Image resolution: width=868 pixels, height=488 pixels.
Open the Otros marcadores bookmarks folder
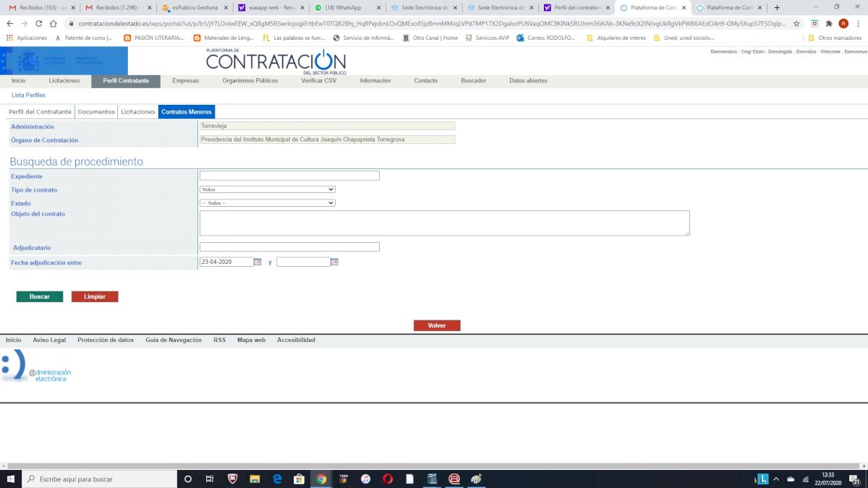pyautogui.click(x=834, y=38)
